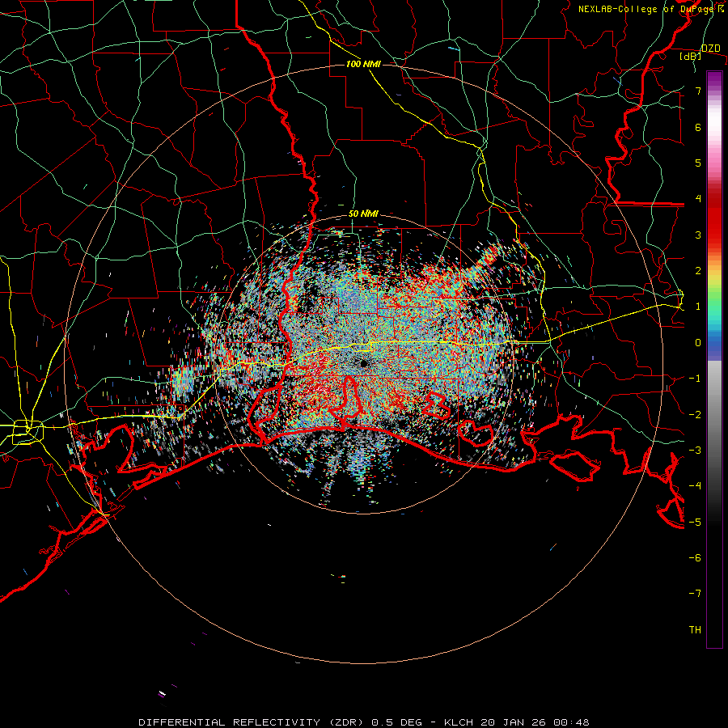Click the 5 value on the color scale
This screenshot has width=728, height=728.
tap(698, 163)
